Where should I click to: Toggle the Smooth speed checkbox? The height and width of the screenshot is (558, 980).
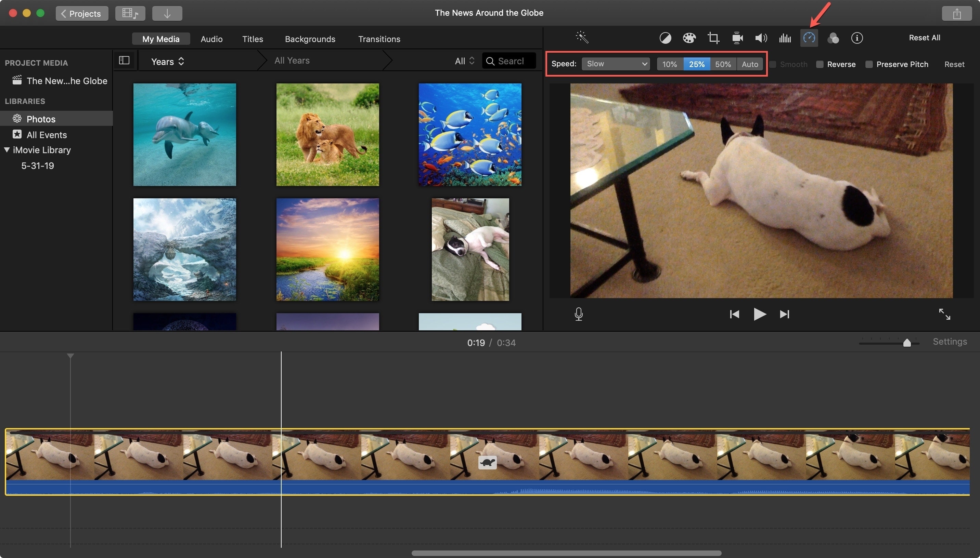click(x=772, y=64)
